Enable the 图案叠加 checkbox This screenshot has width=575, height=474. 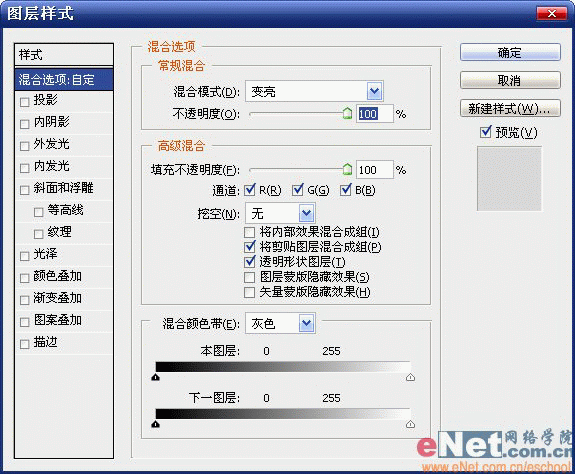click(25, 322)
